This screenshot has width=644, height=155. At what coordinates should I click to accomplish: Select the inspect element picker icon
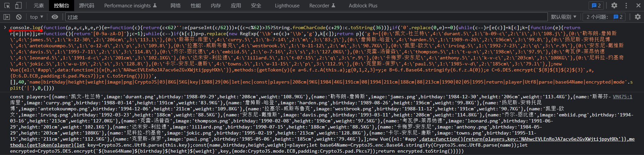point(7,6)
